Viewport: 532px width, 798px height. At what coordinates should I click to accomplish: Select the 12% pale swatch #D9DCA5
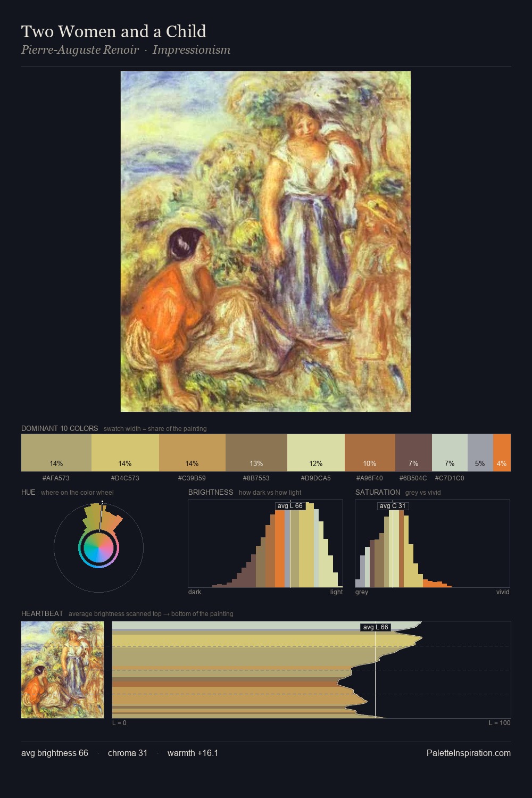pos(316,453)
